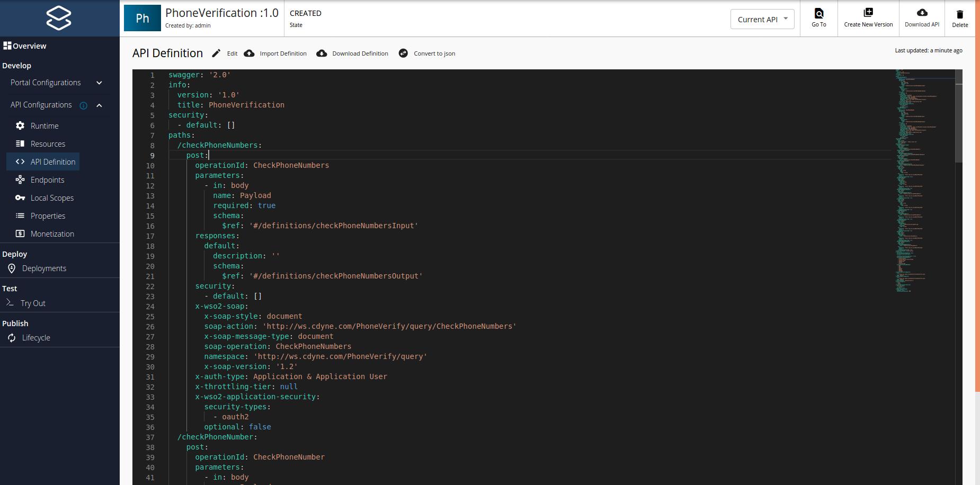Open the Overview page
This screenshot has width=980, height=485.
coord(25,46)
